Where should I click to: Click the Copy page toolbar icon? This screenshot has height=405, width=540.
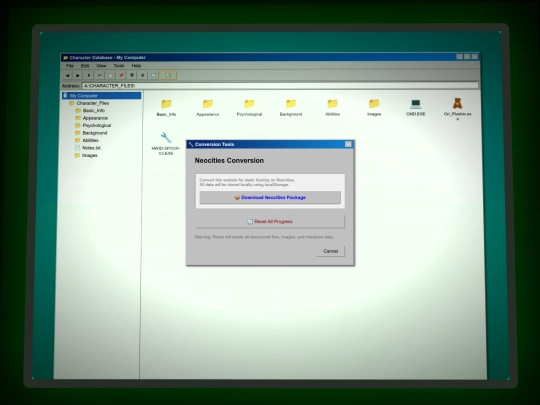click(x=110, y=75)
